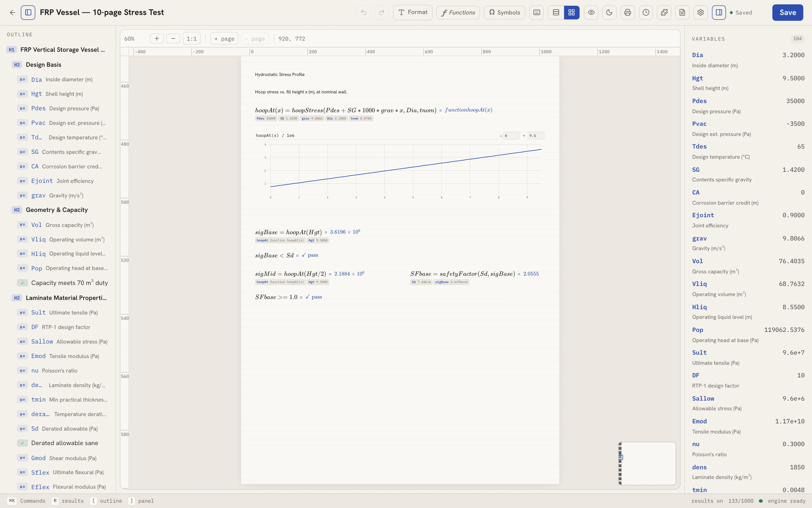Click the Pdes 35000 variable chip
Viewport: 812px width, 508px height.
pyautogui.click(x=266, y=119)
